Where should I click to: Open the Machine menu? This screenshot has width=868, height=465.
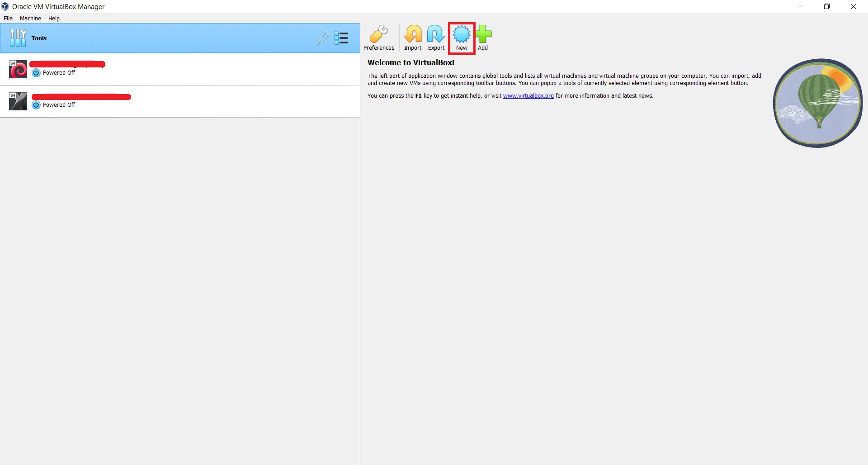point(30,18)
